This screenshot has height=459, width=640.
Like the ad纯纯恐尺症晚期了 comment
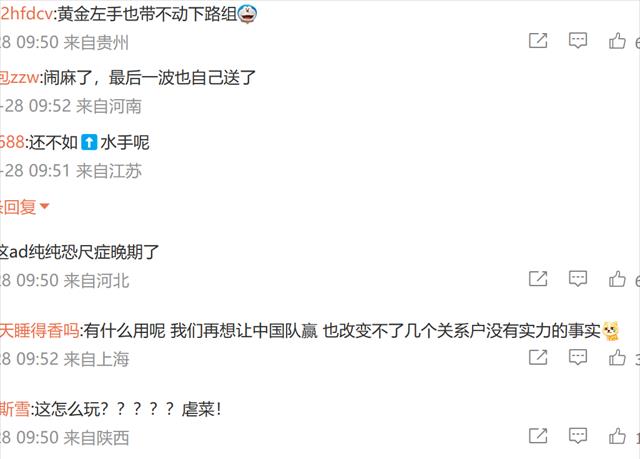click(617, 279)
